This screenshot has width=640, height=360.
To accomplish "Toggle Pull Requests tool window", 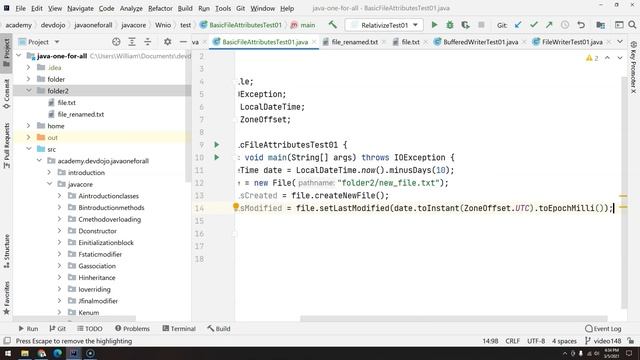I will [x=7, y=145].
